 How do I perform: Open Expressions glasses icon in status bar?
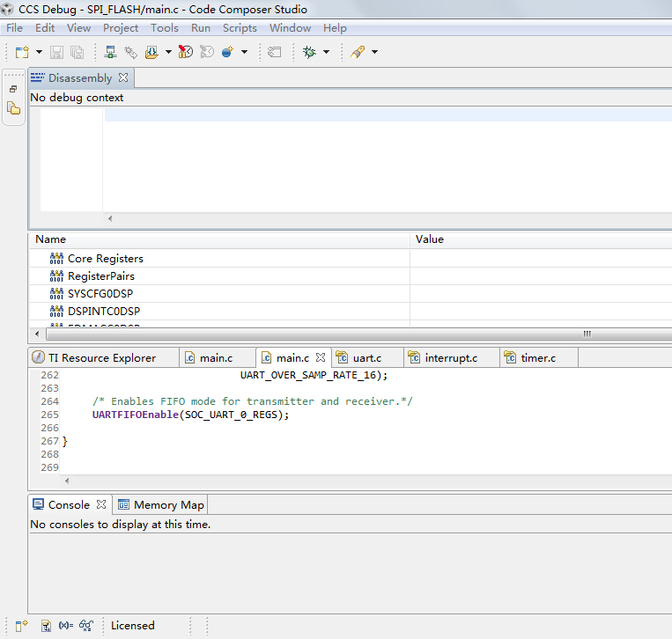point(86,626)
